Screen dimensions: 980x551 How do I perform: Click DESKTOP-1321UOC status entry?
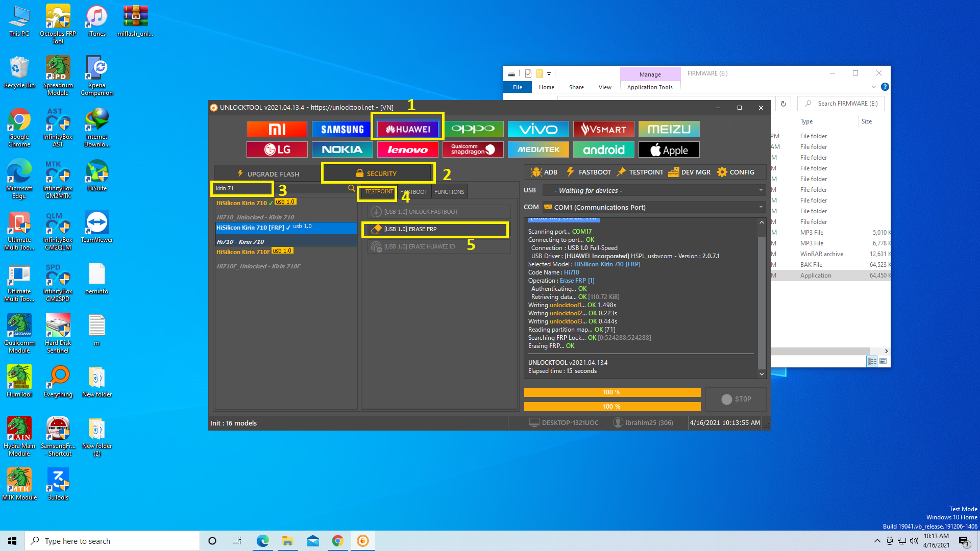click(x=564, y=422)
